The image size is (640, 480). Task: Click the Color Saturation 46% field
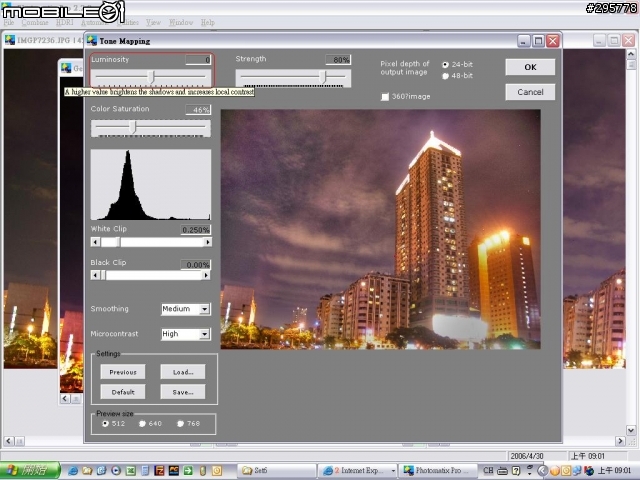pyautogui.click(x=198, y=109)
